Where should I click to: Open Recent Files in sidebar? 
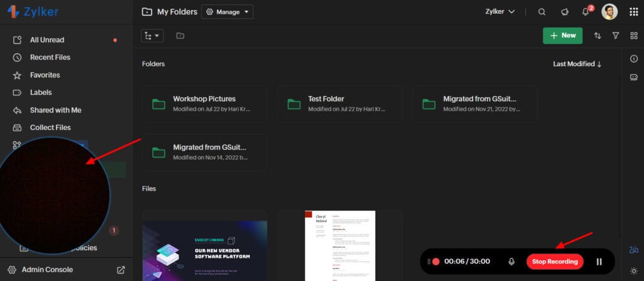[x=50, y=57]
